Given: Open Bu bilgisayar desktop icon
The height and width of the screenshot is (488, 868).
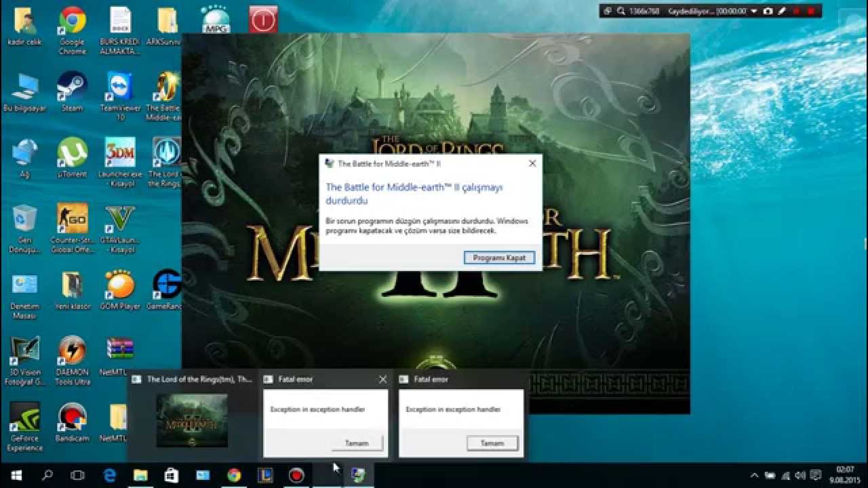Looking at the screenshot, I should click(x=25, y=93).
